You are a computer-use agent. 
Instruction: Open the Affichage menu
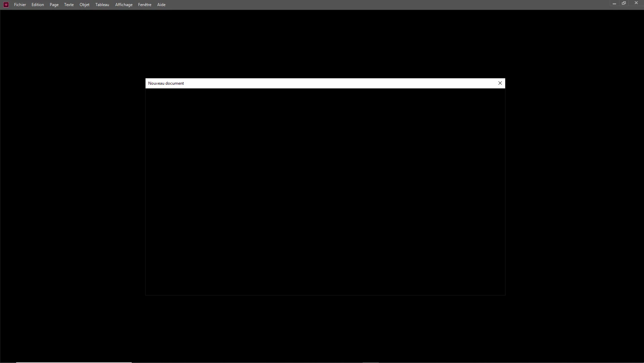pos(124,5)
